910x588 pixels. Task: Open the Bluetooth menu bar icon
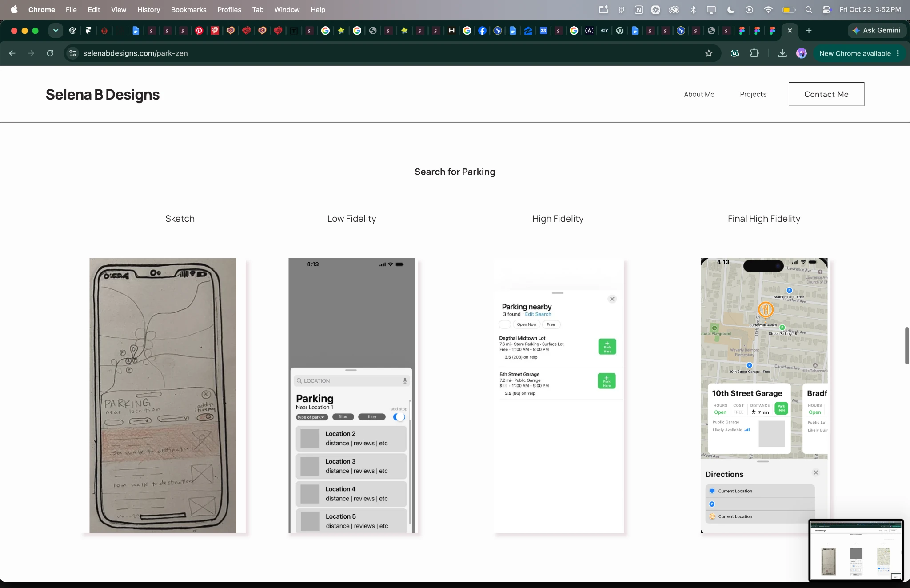693,9
